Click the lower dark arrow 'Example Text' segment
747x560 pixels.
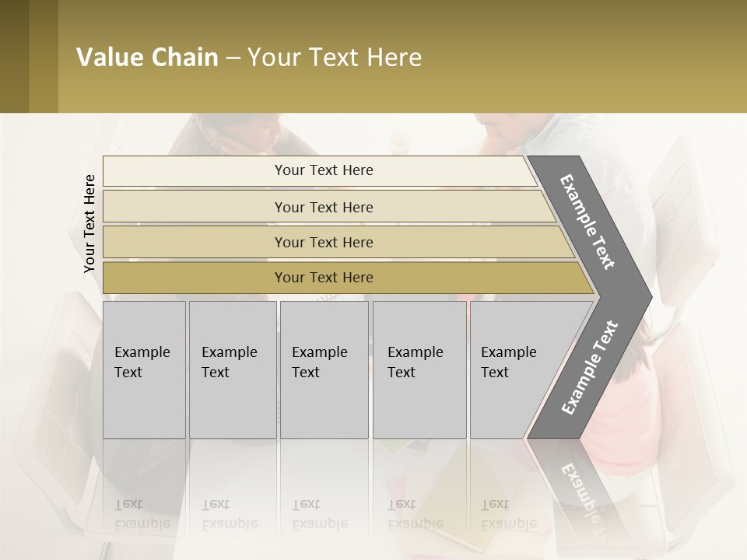pyautogui.click(x=589, y=367)
